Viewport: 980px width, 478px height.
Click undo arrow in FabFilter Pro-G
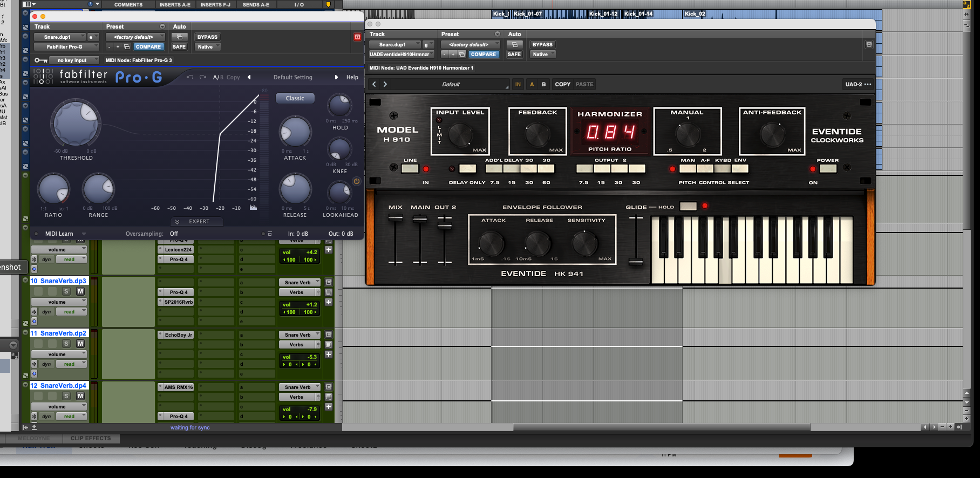point(190,77)
